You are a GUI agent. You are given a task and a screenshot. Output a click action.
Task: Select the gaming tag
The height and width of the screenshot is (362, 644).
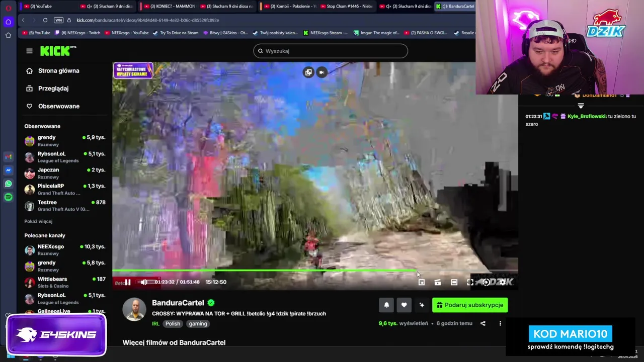point(198,324)
